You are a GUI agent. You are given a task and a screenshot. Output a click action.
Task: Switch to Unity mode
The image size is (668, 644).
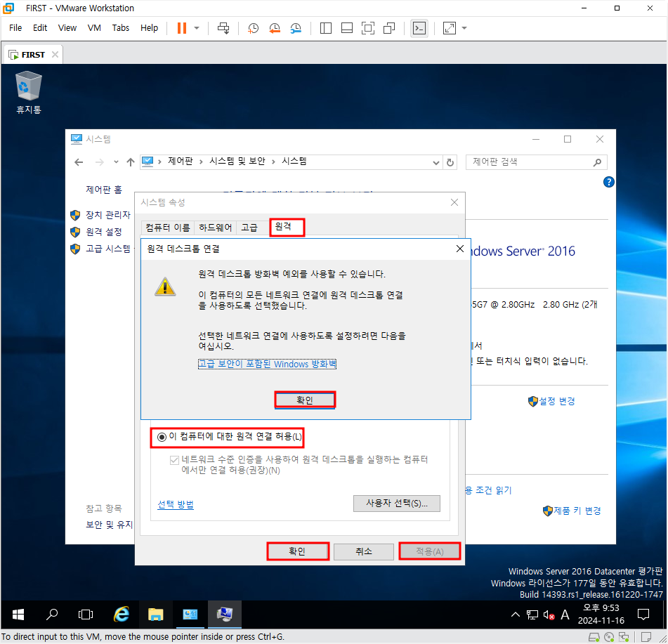point(389,28)
